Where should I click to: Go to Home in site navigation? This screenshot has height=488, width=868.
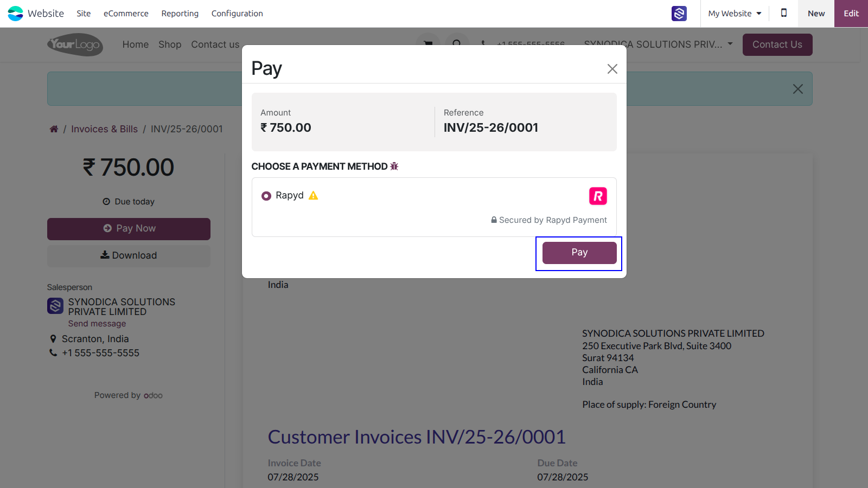click(x=136, y=44)
